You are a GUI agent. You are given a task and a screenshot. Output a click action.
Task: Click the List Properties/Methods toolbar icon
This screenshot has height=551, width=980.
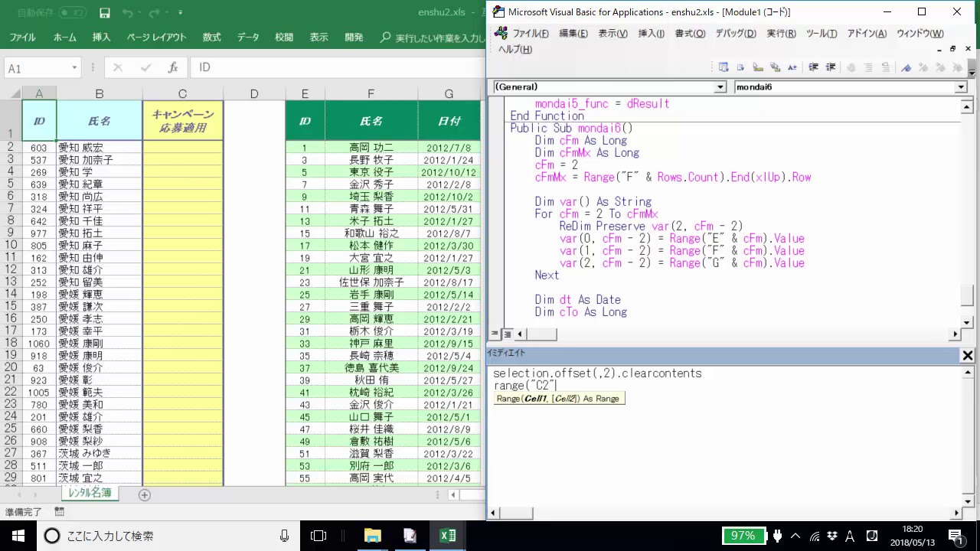click(723, 67)
